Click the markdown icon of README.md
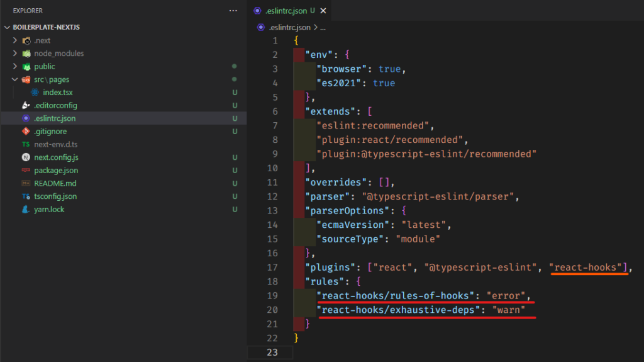Image resolution: width=644 pixels, height=362 pixels. click(26, 183)
